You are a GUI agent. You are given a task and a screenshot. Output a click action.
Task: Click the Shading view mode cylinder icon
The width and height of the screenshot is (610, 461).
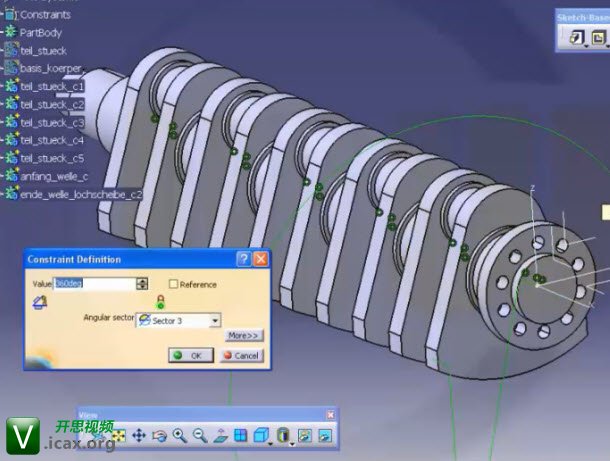tap(283, 435)
